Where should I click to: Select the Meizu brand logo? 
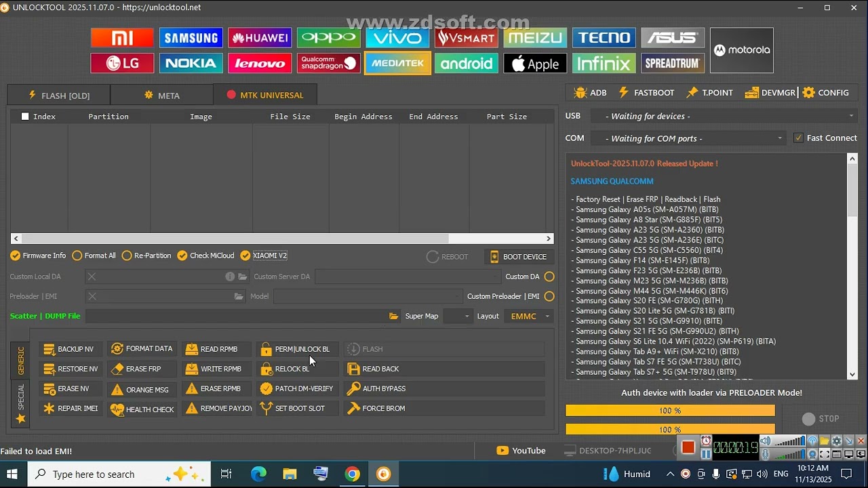[535, 38]
